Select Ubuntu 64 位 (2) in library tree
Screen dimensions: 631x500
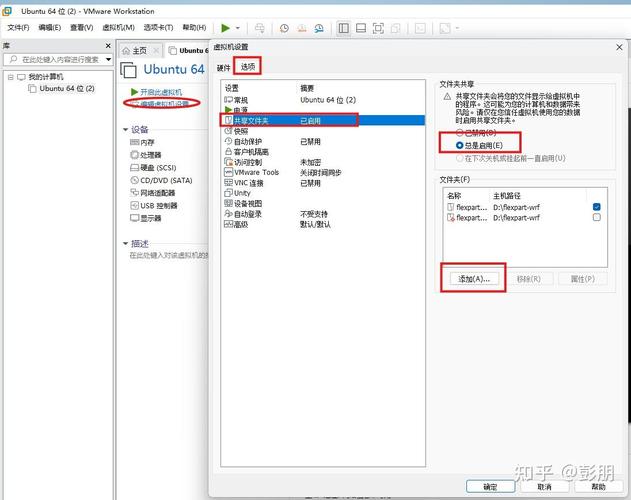point(67,88)
